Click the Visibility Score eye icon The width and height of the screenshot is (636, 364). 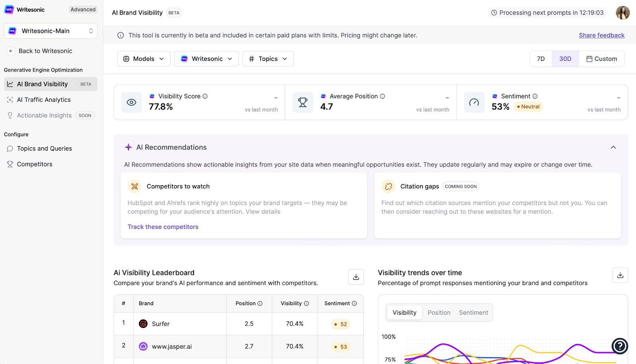132,103
